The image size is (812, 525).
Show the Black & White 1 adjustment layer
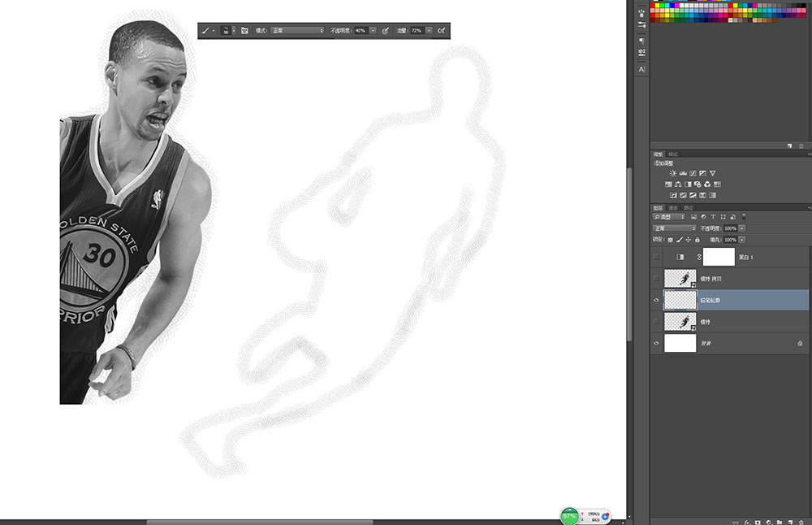656,257
